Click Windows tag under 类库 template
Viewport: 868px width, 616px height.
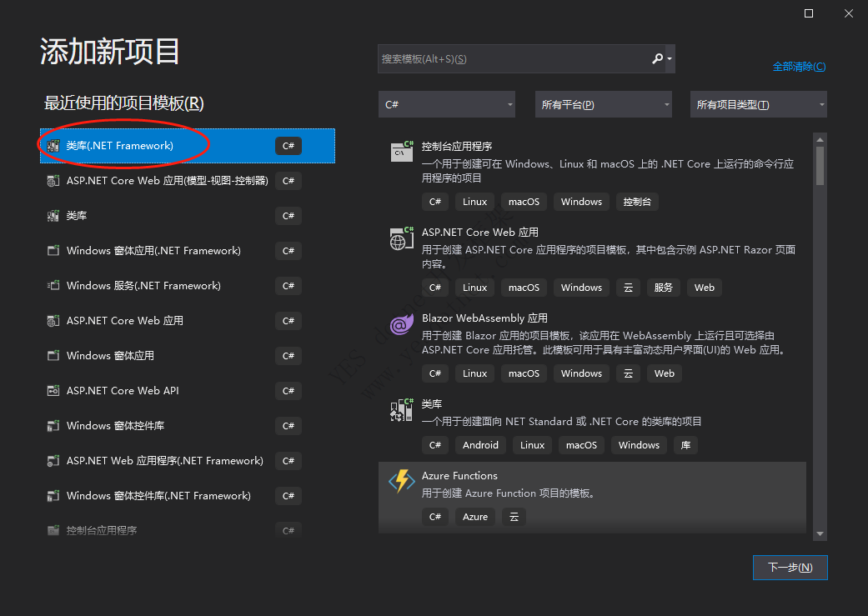[639, 445]
